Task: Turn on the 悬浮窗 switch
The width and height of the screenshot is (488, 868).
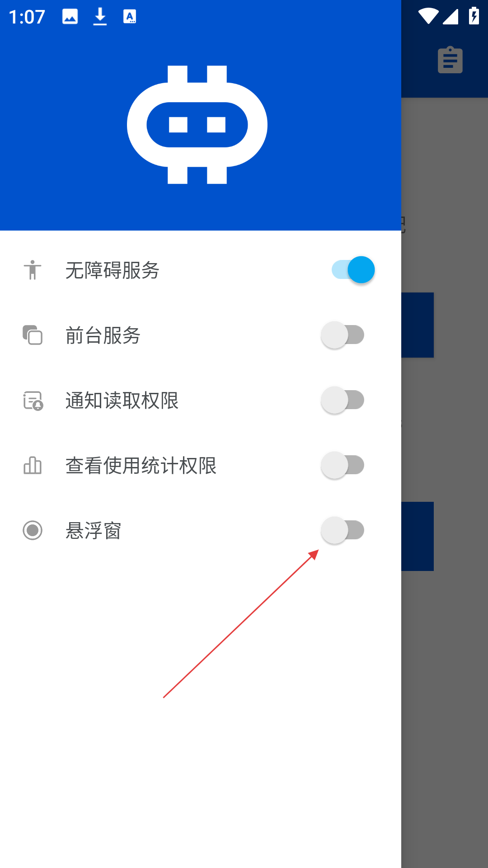Action: click(x=343, y=530)
